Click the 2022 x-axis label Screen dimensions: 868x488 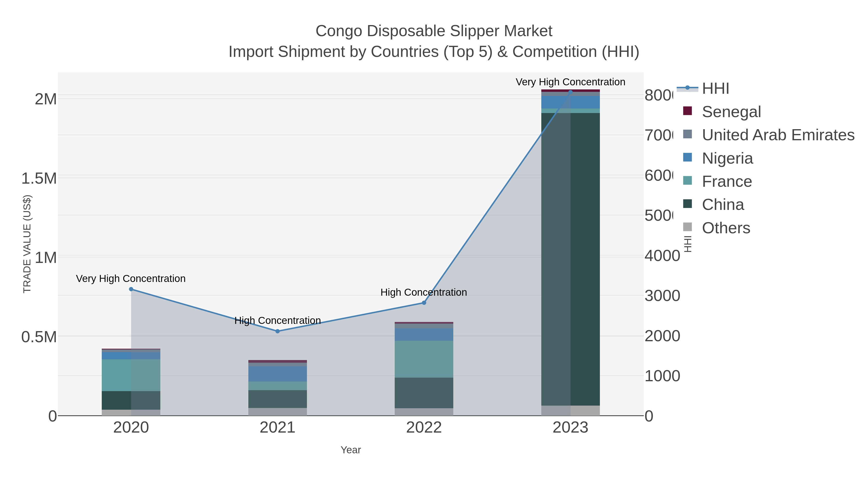(x=424, y=427)
